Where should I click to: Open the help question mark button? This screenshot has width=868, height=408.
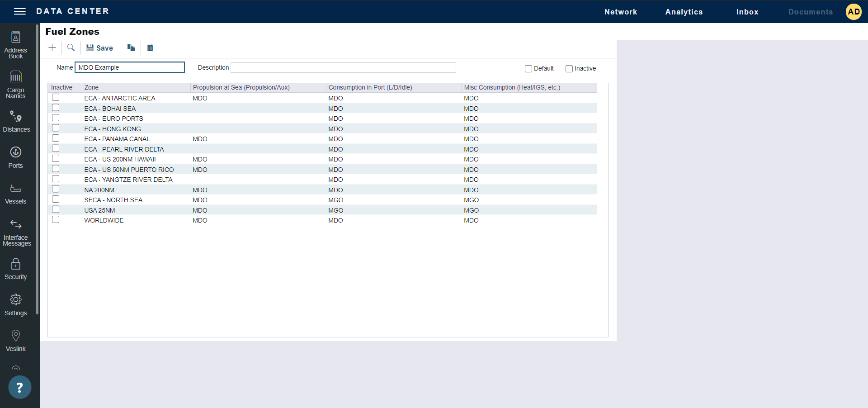coord(19,387)
